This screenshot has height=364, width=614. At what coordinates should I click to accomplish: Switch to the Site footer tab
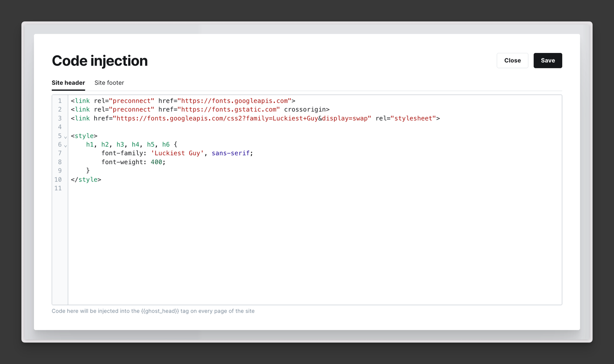point(109,82)
